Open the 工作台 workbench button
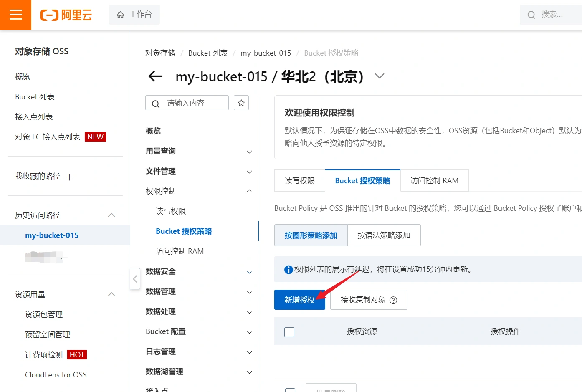Image resolution: width=582 pixels, height=392 pixels. 134,15
